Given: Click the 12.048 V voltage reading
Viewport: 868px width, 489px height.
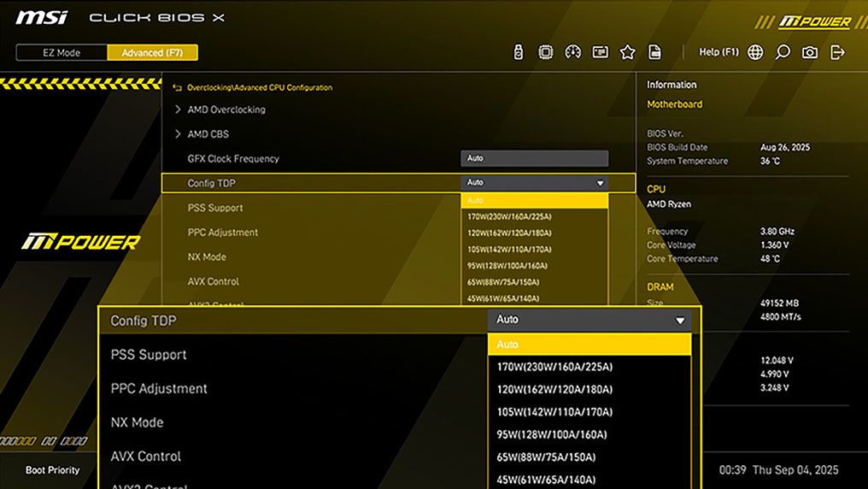Looking at the screenshot, I should [777, 361].
